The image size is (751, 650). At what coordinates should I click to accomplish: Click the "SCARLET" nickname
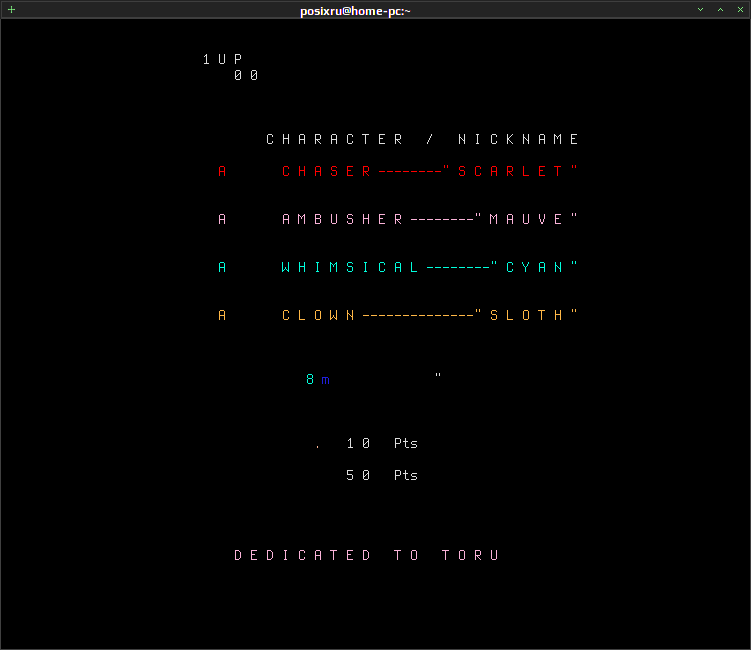pyautogui.click(x=511, y=171)
